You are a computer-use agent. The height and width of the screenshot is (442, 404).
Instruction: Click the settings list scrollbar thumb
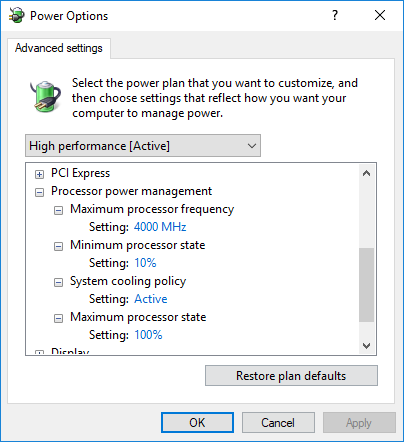[366, 285]
